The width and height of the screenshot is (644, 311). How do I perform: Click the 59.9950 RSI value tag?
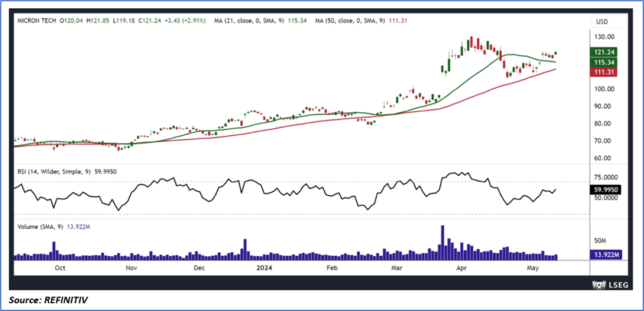click(x=605, y=189)
